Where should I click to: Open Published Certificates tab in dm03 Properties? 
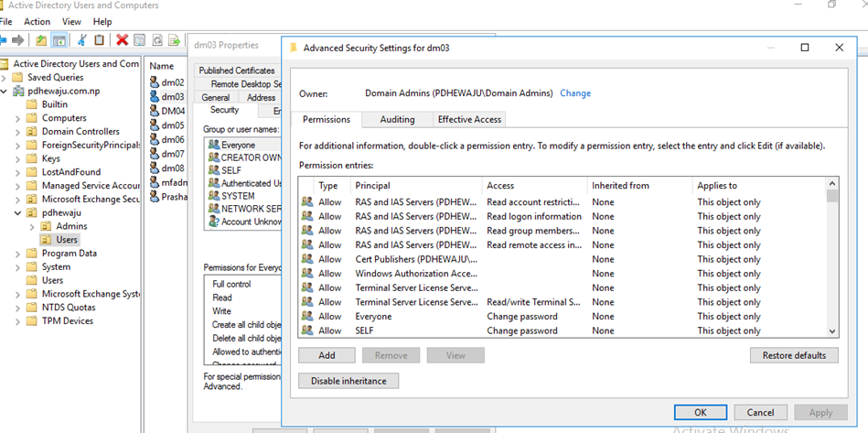point(237,70)
